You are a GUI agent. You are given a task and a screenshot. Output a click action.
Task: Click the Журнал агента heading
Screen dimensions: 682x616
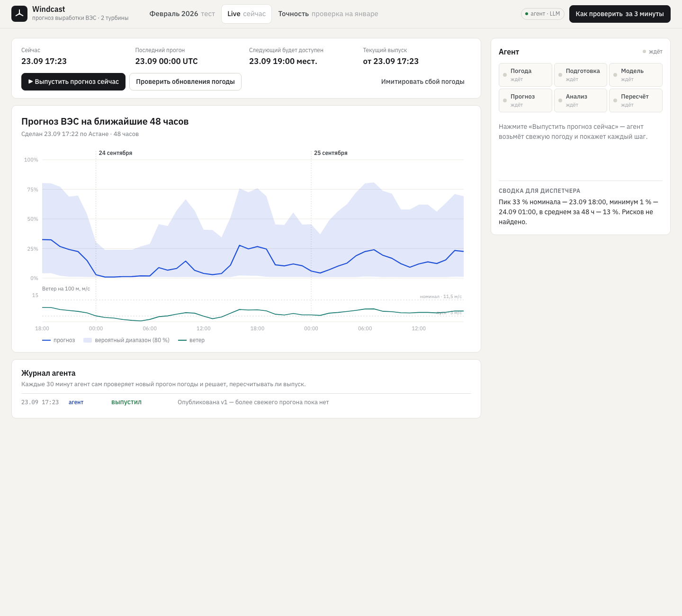coord(48,373)
